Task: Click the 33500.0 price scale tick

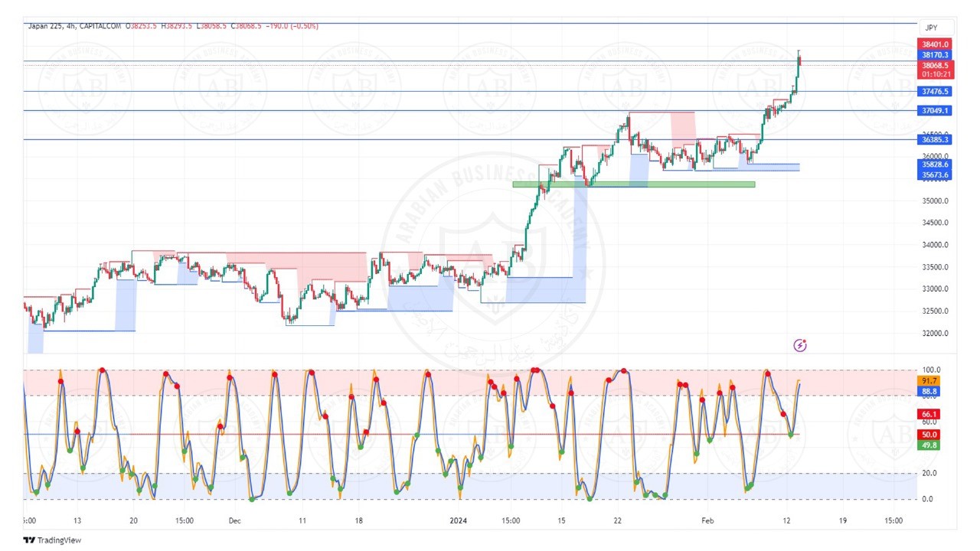Action: point(935,268)
